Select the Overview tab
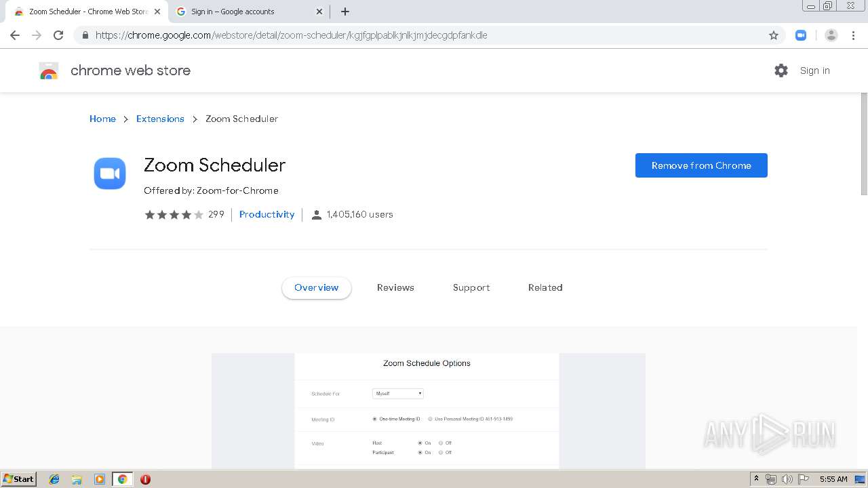868x488 pixels. [x=316, y=287]
